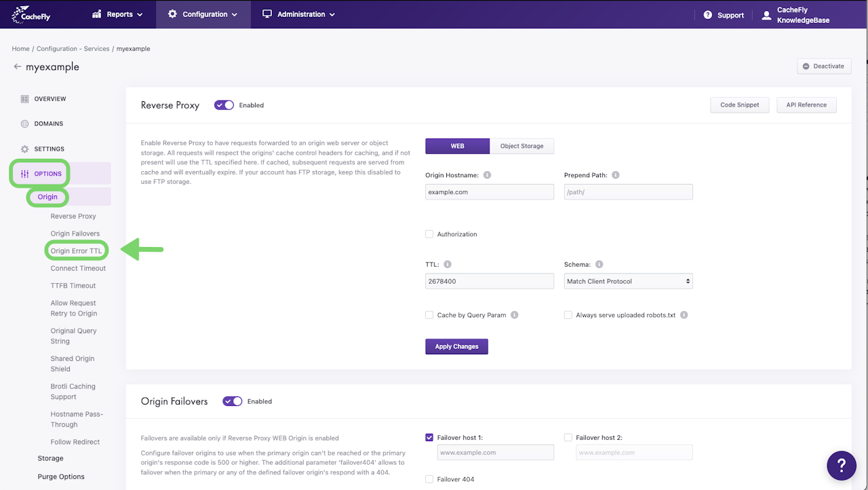Viewport: 868px width, 490px height.
Task: Toggle the Origin Failovers enabled switch
Action: [x=233, y=401]
